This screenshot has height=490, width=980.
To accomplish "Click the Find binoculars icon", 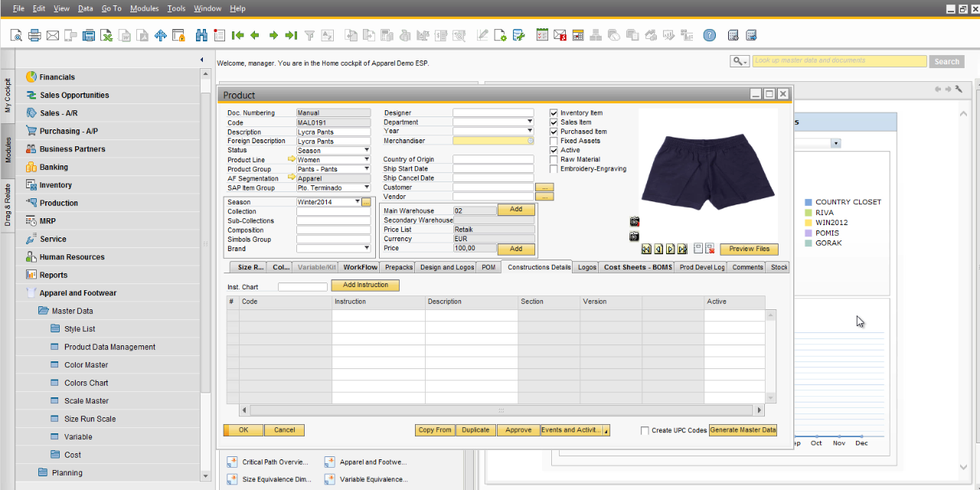I will (202, 35).
